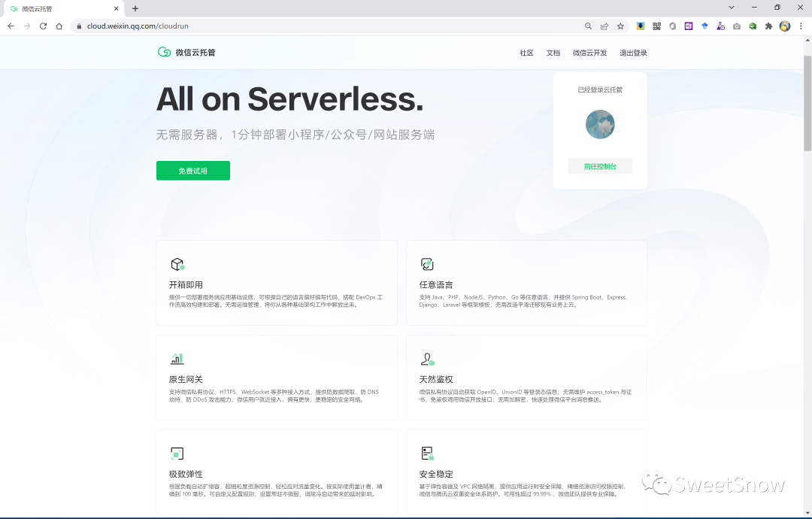Click the 天然鉴权 user icon

pos(427,359)
